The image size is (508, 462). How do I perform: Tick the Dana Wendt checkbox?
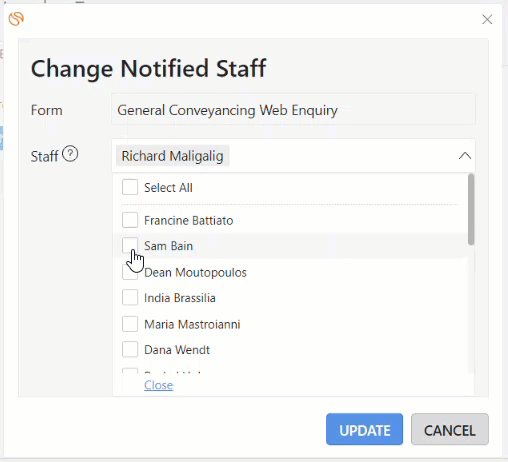130,349
